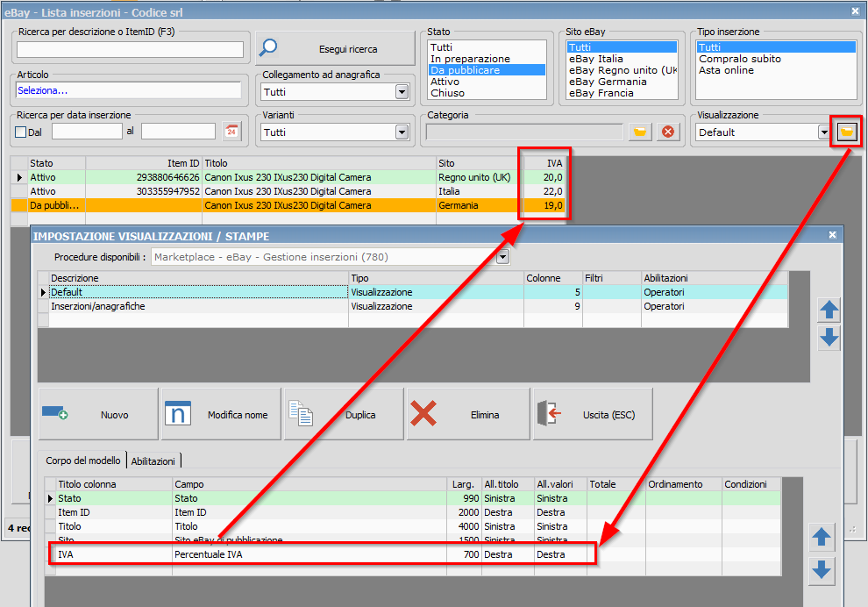This screenshot has height=607, width=868.
Task: Click the search description or ItemID field
Action: [x=130, y=49]
